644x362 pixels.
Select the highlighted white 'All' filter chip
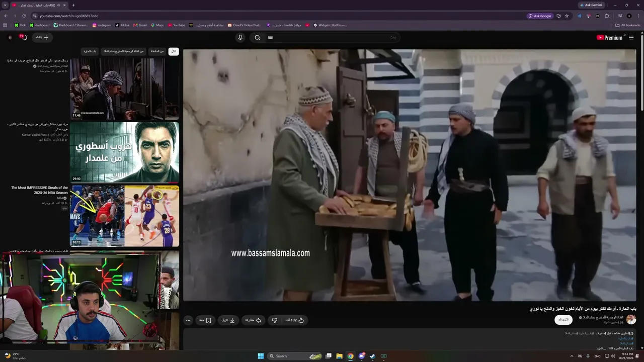[174, 51]
